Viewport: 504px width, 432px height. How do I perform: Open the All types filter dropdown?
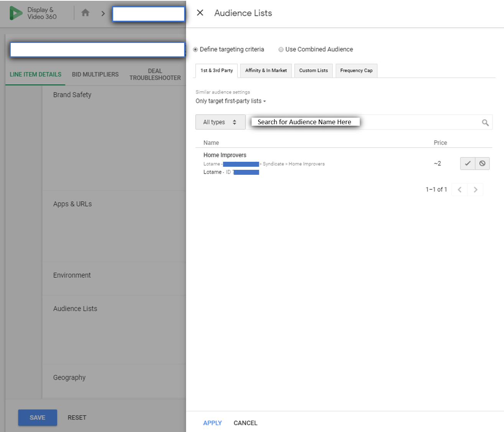220,122
